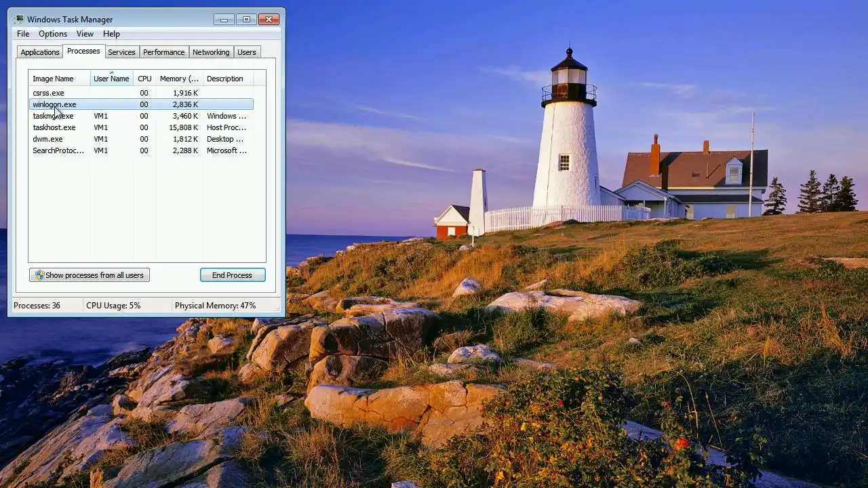Select the csrss.exe process row
The image size is (868, 488).
point(141,93)
